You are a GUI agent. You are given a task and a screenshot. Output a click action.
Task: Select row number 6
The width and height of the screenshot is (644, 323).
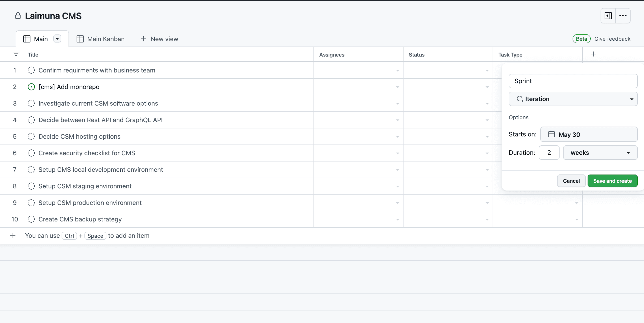click(15, 153)
